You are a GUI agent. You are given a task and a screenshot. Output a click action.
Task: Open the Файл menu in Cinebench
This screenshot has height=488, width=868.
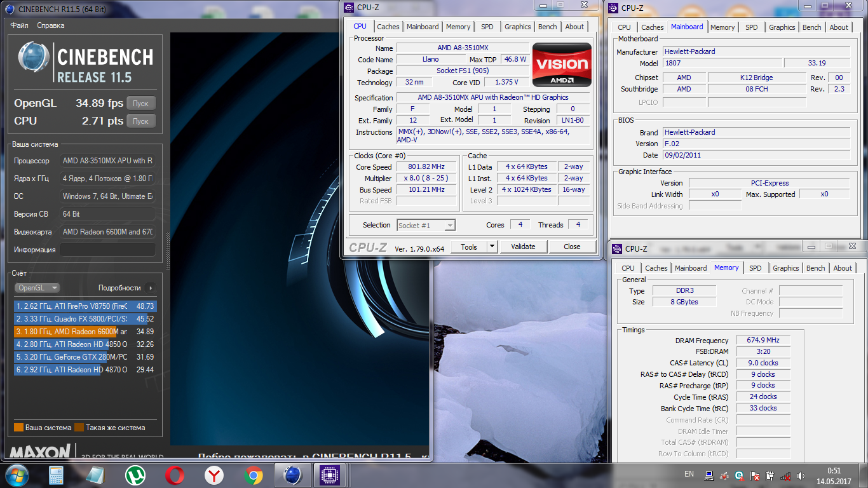(x=19, y=25)
